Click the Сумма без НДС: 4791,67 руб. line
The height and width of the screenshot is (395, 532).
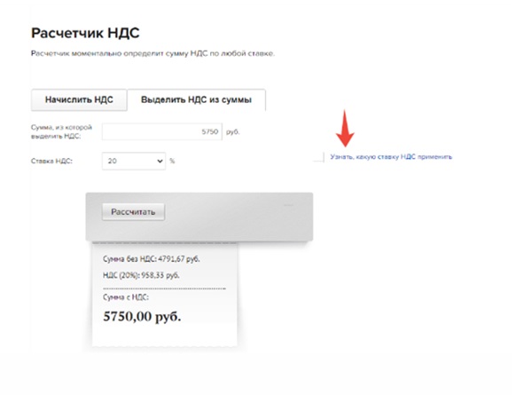pyautogui.click(x=152, y=259)
